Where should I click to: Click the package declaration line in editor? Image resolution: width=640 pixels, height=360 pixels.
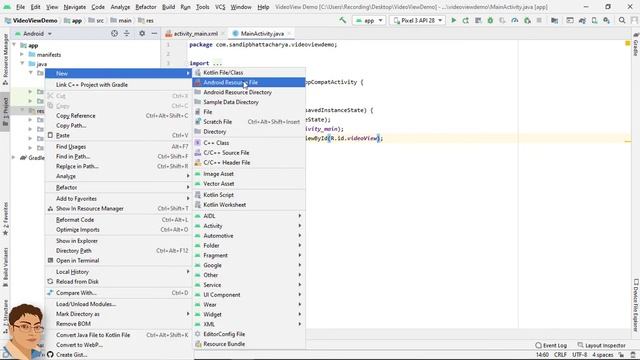tap(263, 44)
